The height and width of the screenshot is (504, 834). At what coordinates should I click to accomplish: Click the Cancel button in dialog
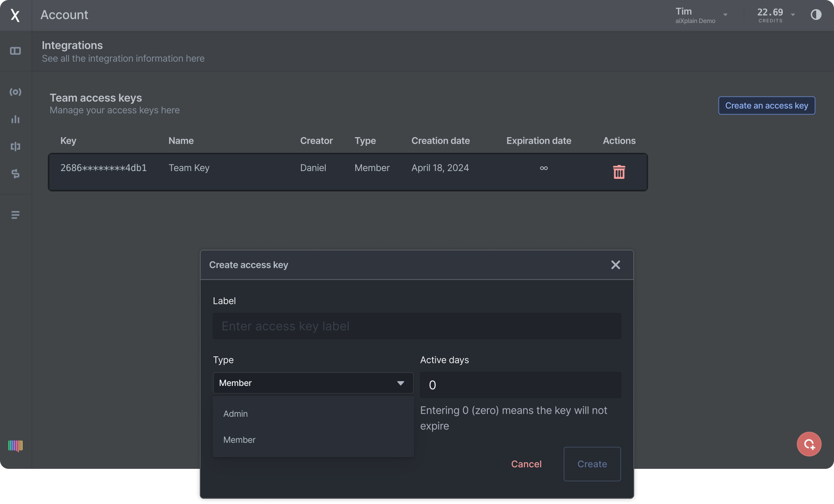[x=526, y=464]
